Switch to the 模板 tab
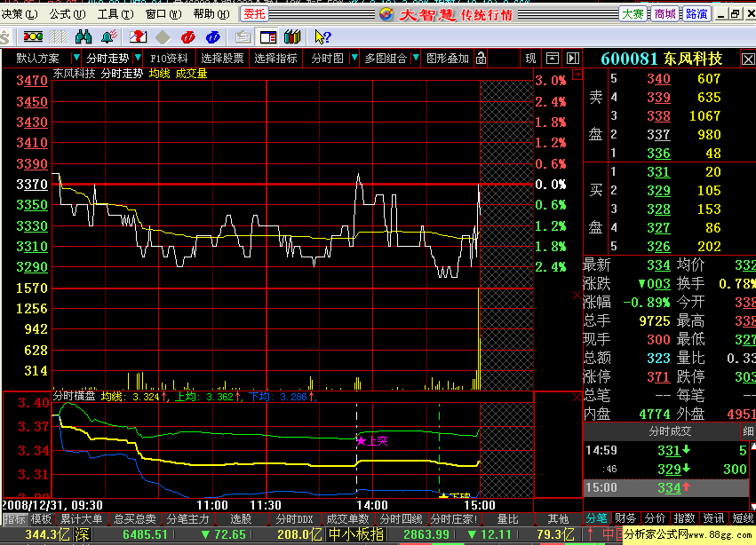The width and height of the screenshot is (756, 545). coord(41,519)
